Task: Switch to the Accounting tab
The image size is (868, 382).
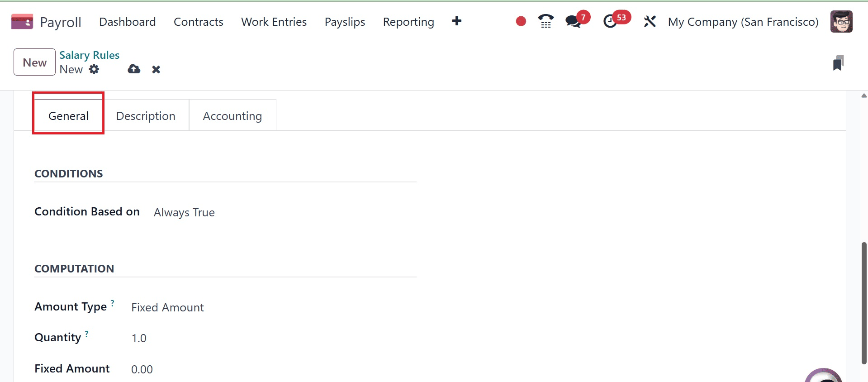Action: click(232, 116)
